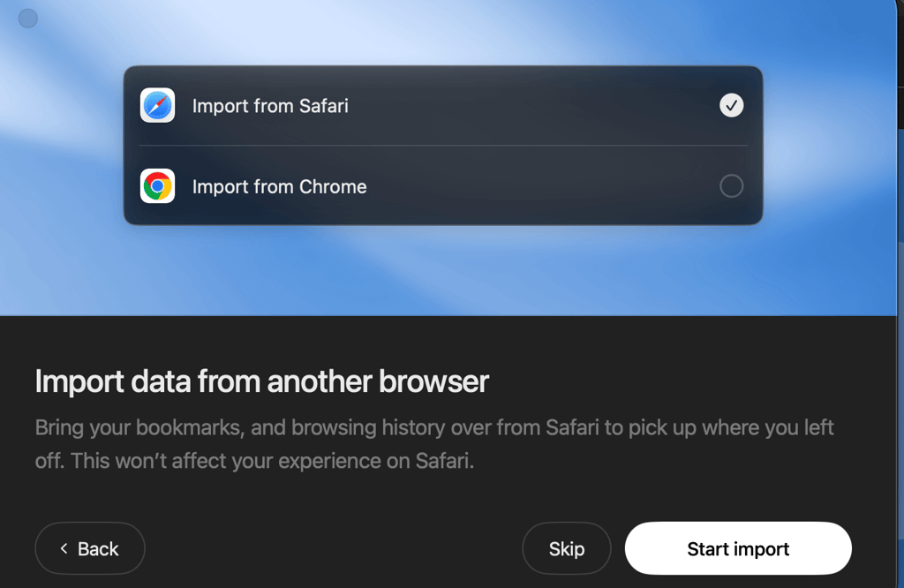Click the empty radio circle beside Chrome
Image resolution: width=904 pixels, height=588 pixels.
pos(731,186)
